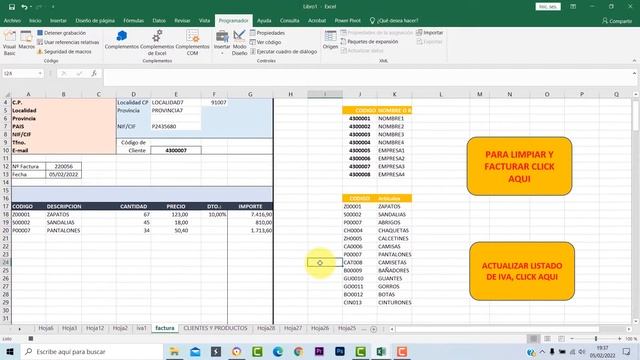Open the undo history dropdown arrow
This screenshot has height=360, width=640.
tap(31, 7)
